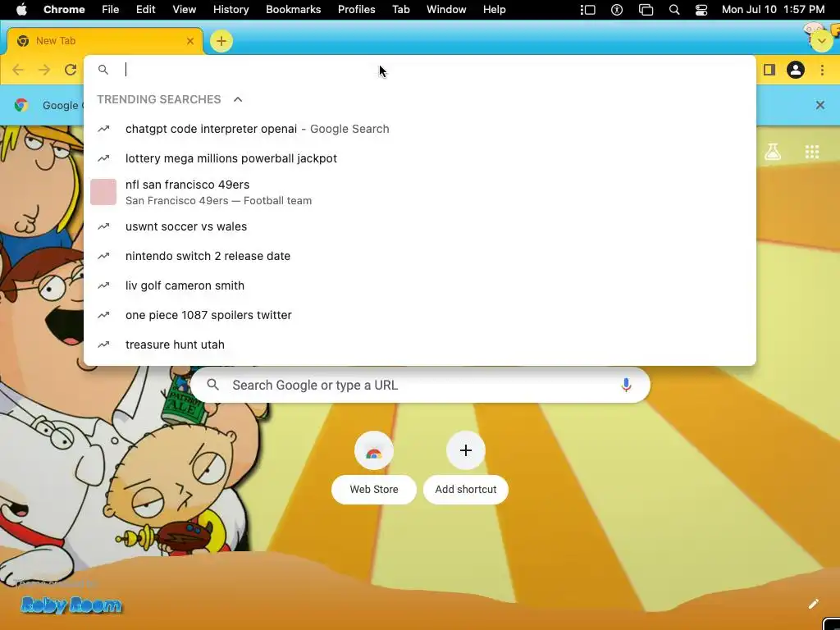Click the 49ers suggestion thumbnail
Viewport: 840px width, 630px height.
pyautogui.click(x=103, y=192)
